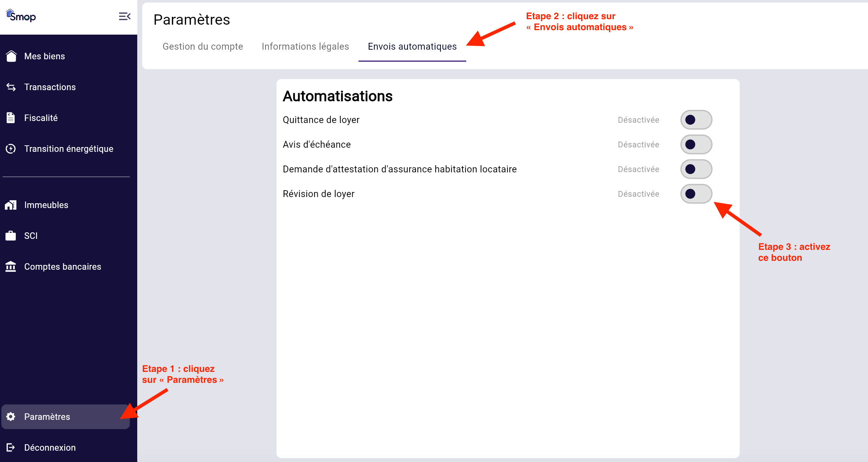This screenshot has width=868, height=462.
Task: Collapse the sidebar menu icon
Action: pyautogui.click(x=125, y=16)
